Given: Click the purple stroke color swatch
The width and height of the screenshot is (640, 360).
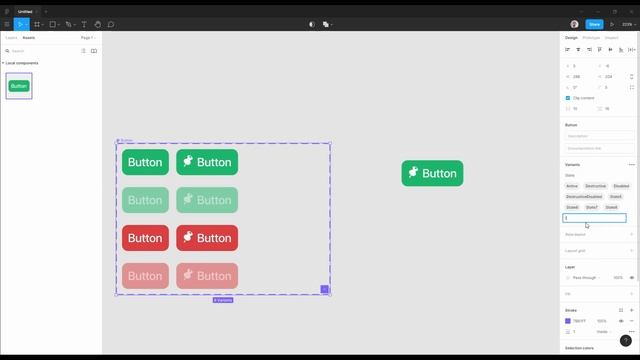Looking at the screenshot, I should pyautogui.click(x=568, y=321).
